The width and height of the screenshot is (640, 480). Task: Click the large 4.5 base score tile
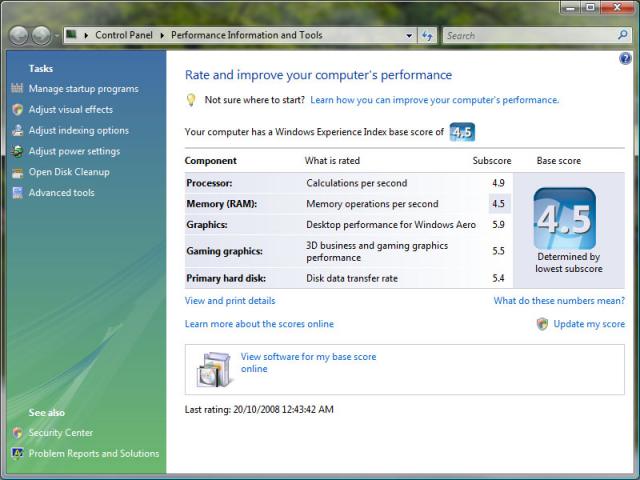(x=564, y=218)
